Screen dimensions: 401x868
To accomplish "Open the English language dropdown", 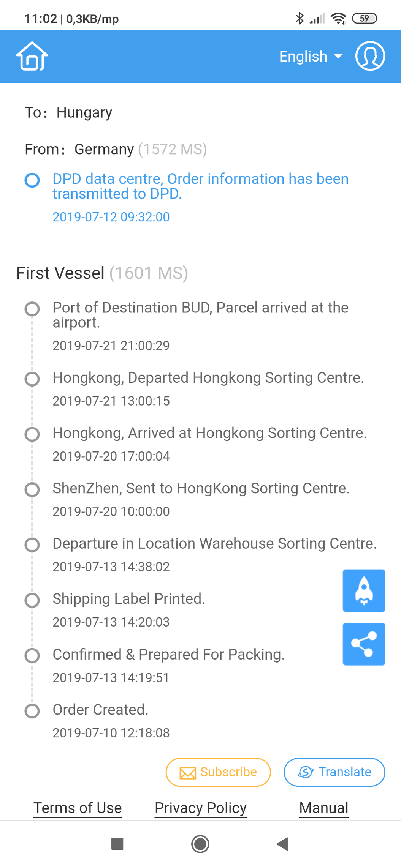I will [311, 56].
